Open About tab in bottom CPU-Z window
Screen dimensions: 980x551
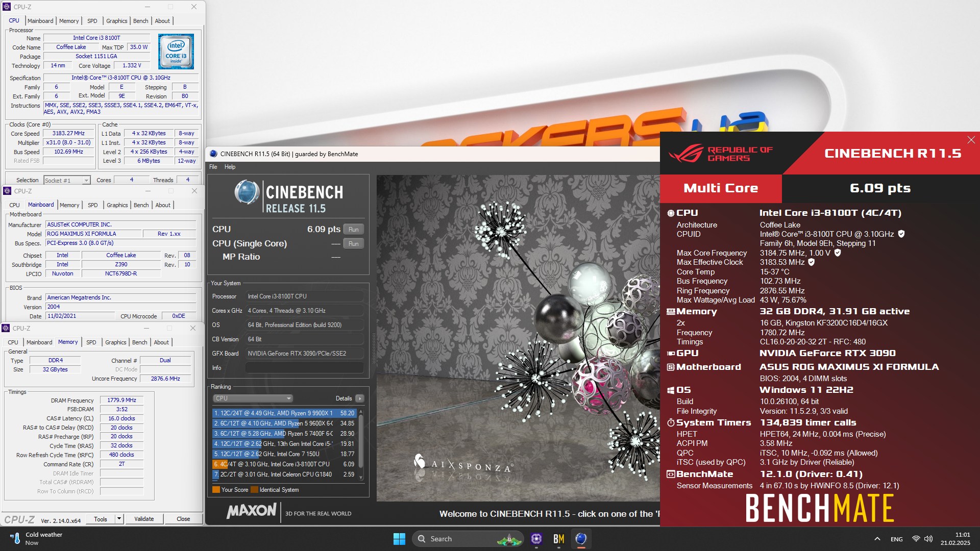coord(161,342)
